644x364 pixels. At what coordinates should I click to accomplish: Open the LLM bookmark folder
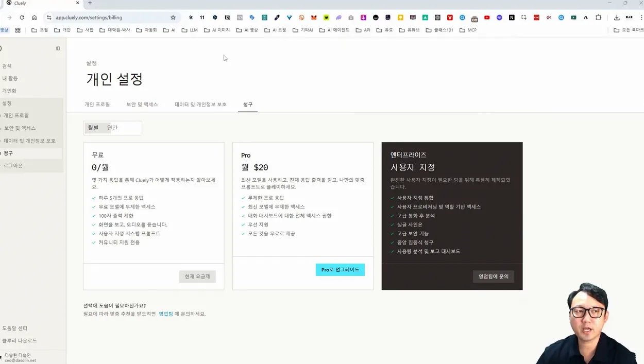click(x=190, y=30)
